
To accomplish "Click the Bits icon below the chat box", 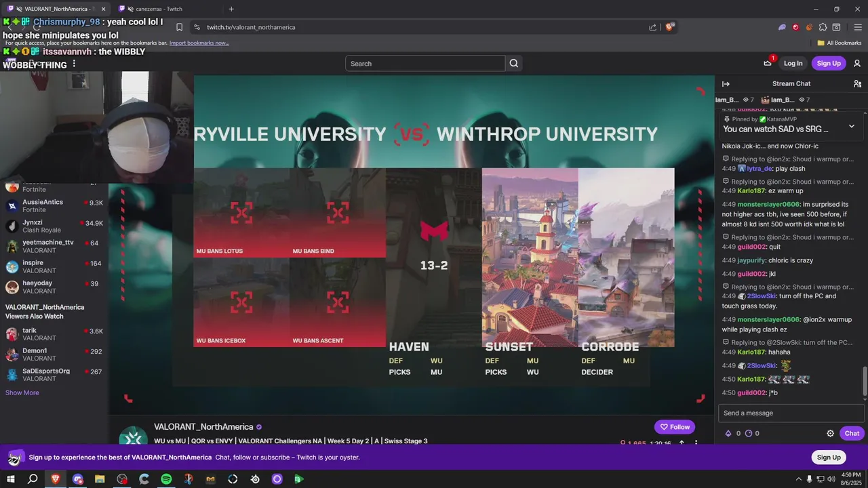I will (x=728, y=433).
